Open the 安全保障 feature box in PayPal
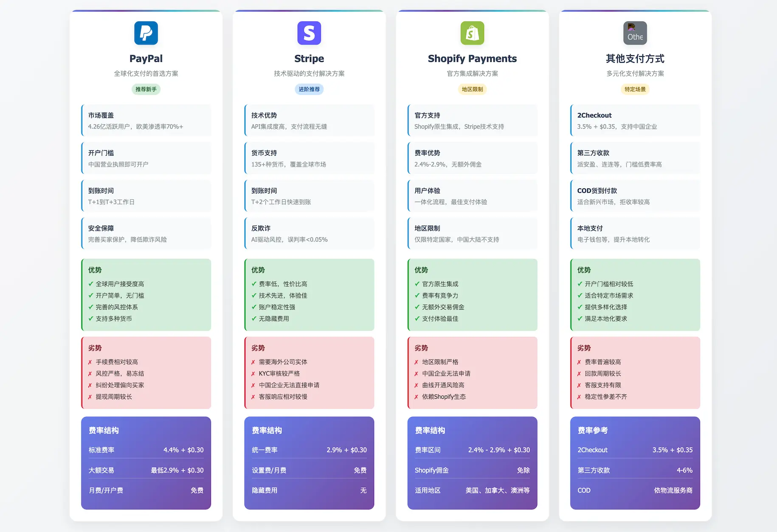This screenshot has width=777, height=532. pos(146,233)
